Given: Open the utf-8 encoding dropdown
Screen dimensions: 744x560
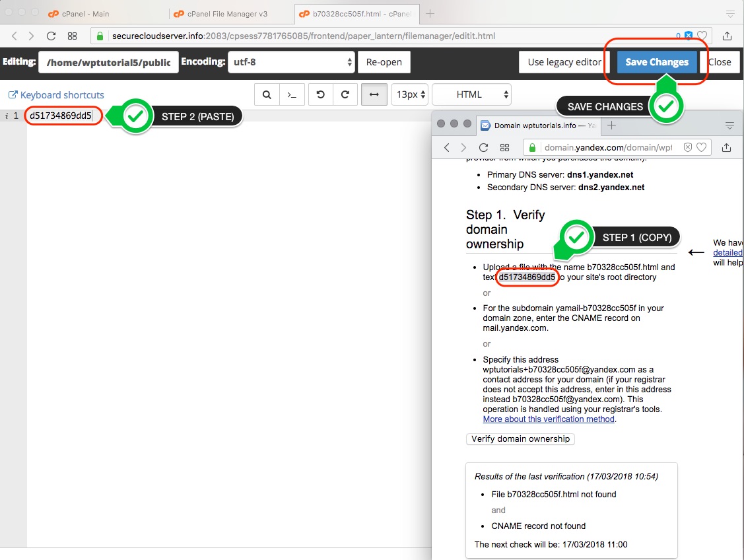Looking at the screenshot, I should tap(291, 62).
